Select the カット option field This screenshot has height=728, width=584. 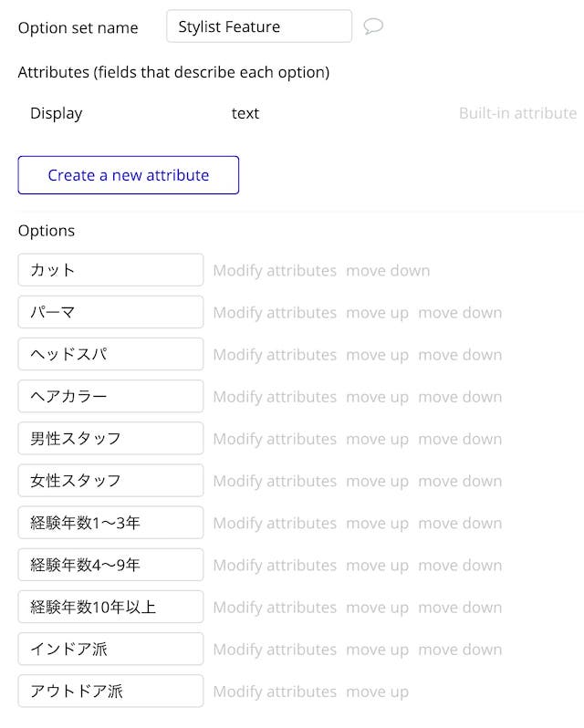[x=110, y=270]
